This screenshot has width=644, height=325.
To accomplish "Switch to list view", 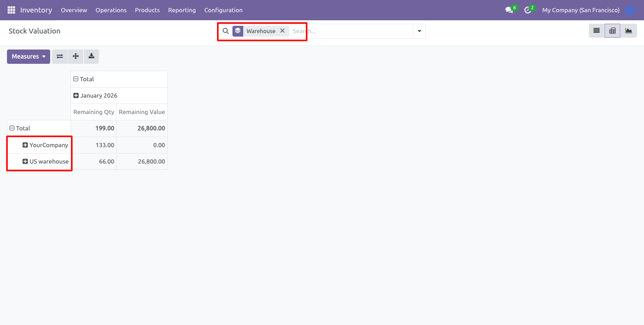I will coord(597,31).
